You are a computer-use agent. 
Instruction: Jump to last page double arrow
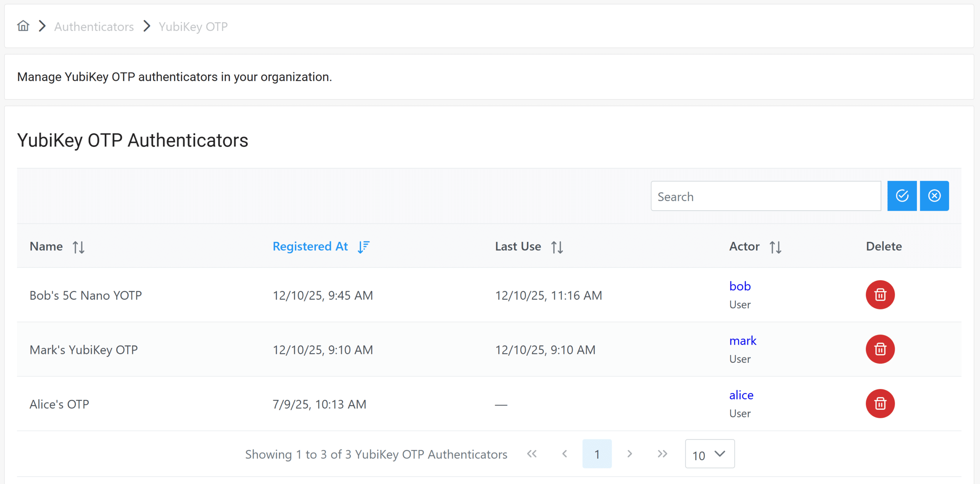coord(662,454)
